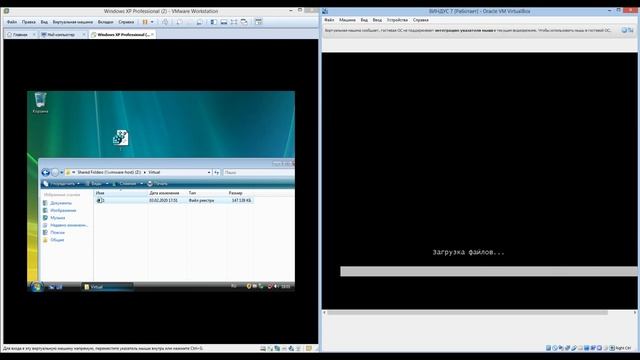Expand the address bar history dropdown arrow
Screen dimensions: 640x360
pos(209,173)
